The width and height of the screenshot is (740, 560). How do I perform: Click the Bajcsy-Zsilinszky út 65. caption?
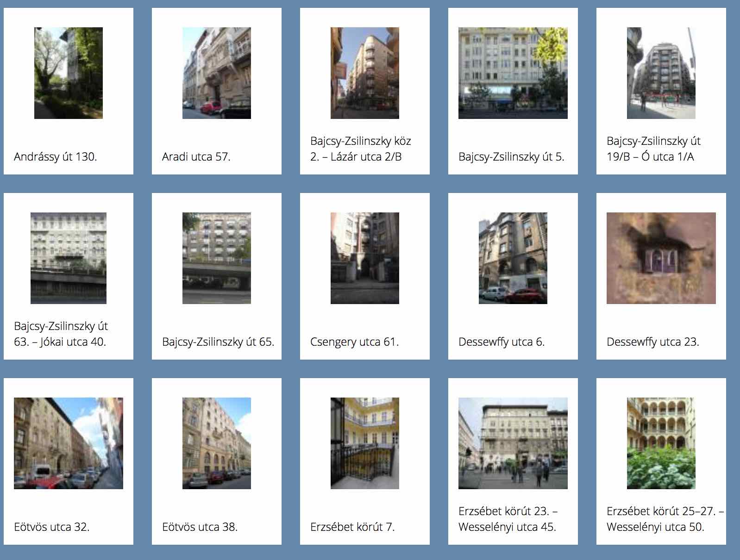pos(218,342)
